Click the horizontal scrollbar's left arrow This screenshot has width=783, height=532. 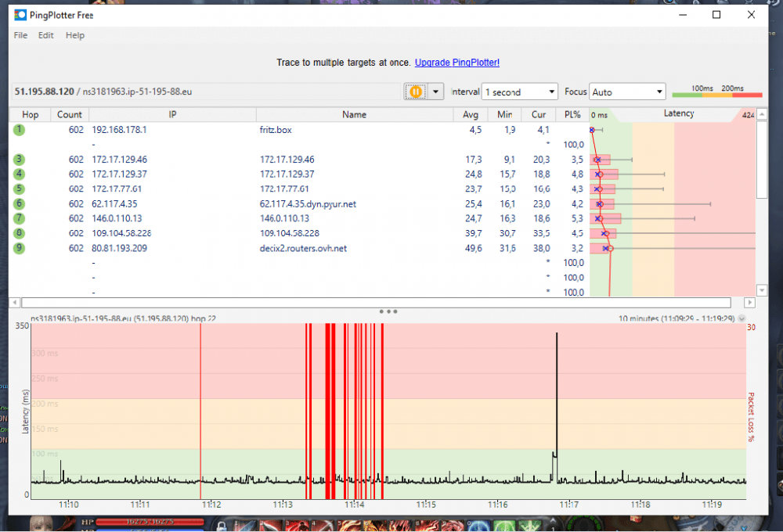click(14, 302)
